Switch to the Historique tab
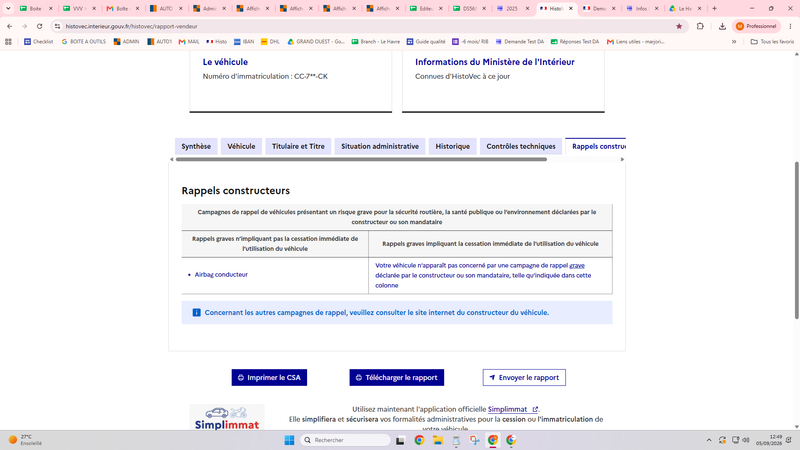800x450 pixels. click(453, 146)
